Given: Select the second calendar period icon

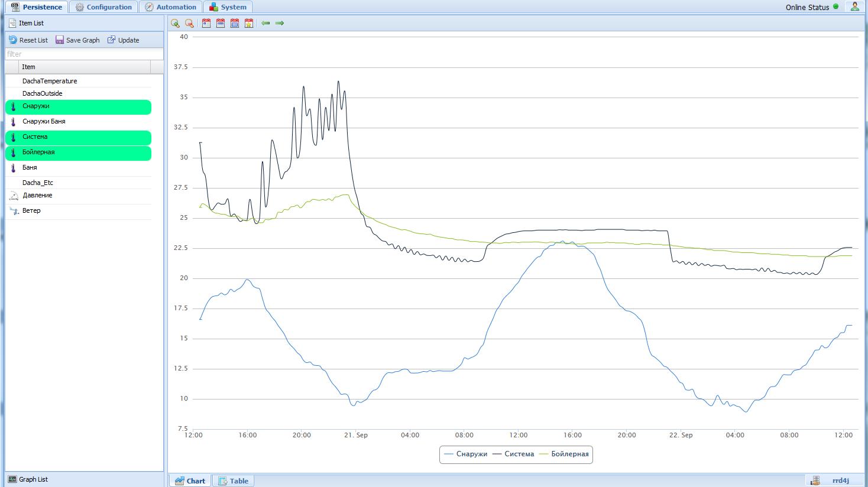Looking at the screenshot, I should (221, 23).
